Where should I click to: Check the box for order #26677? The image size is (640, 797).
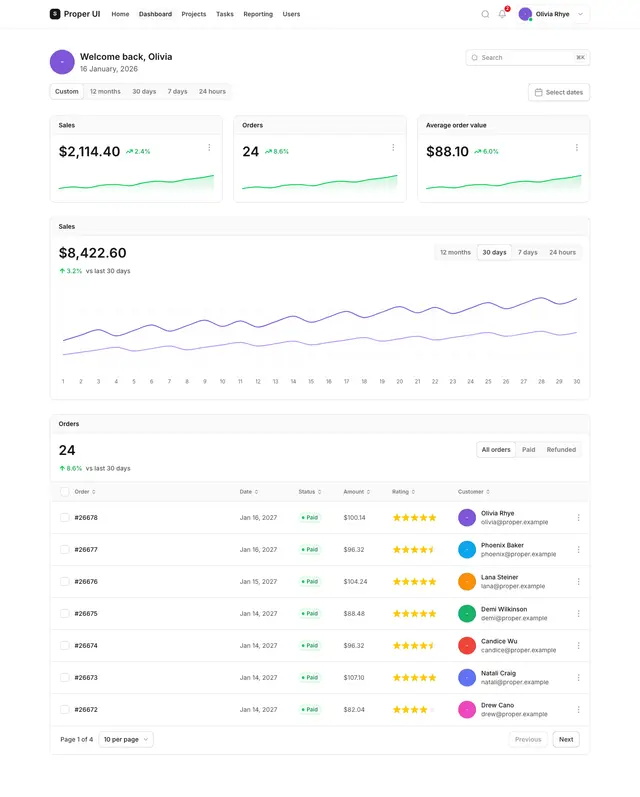65,549
